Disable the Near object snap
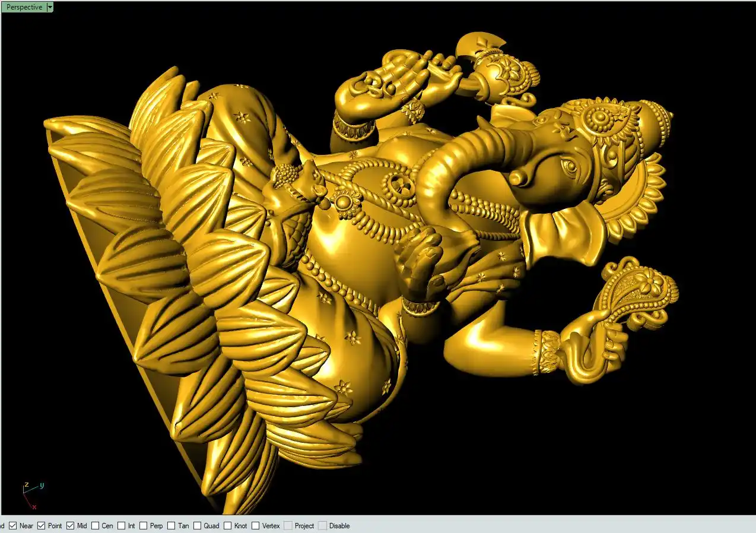Screen dimensions: 756x533 click(12, 526)
